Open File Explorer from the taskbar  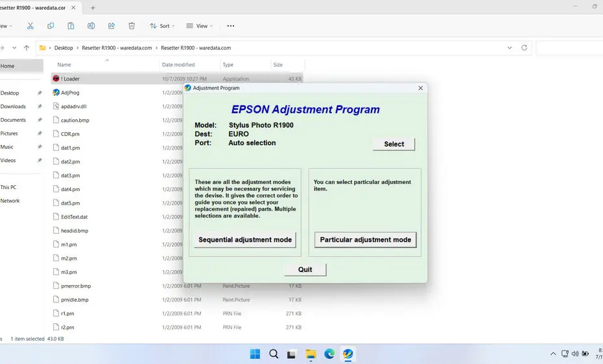click(x=311, y=354)
